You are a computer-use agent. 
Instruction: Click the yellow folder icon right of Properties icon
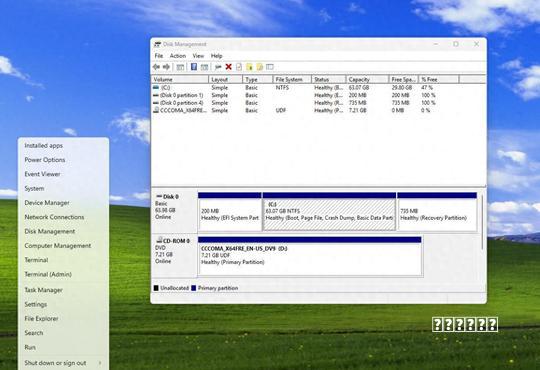pos(249,67)
